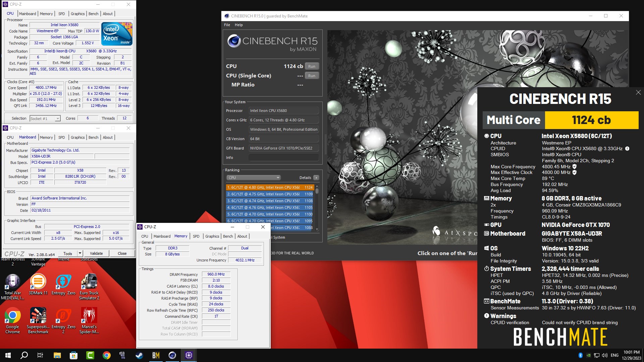Open Cinebench File menu
Viewport: 644px width, 362px height.
click(227, 25)
